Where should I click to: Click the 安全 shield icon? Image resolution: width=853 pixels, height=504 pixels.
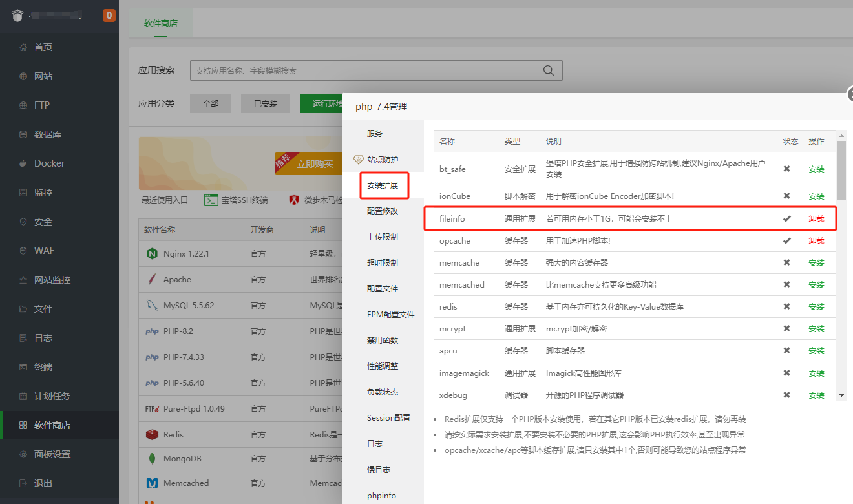(x=23, y=222)
